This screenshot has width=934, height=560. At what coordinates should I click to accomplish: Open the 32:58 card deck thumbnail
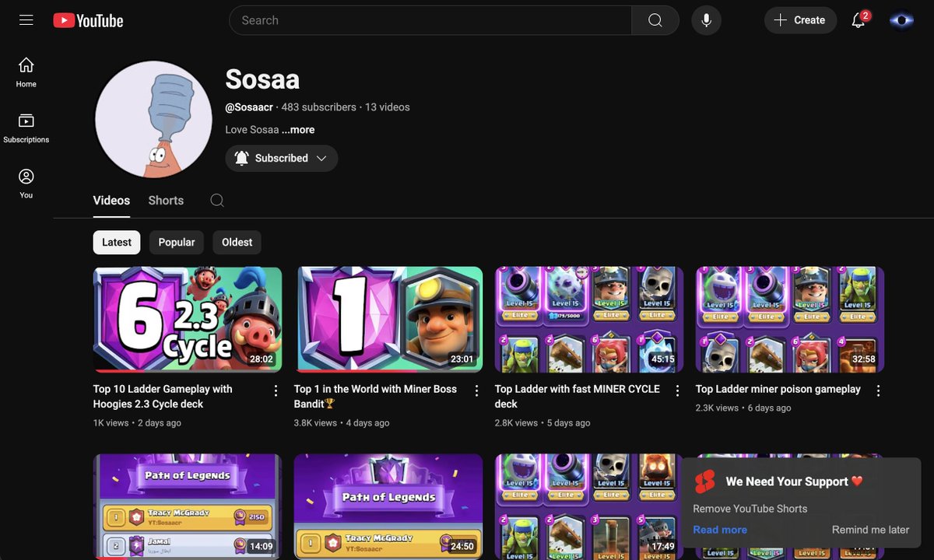pyautogui.click(x=790, y=320)
